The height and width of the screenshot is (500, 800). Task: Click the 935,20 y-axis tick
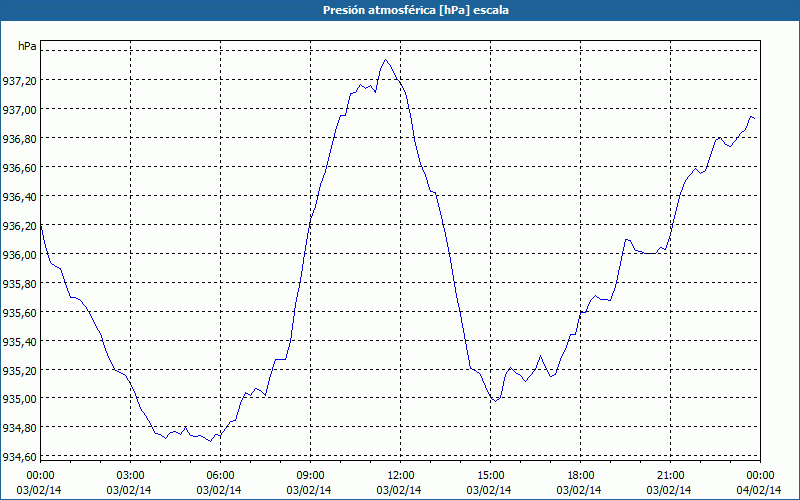(19, 370)
